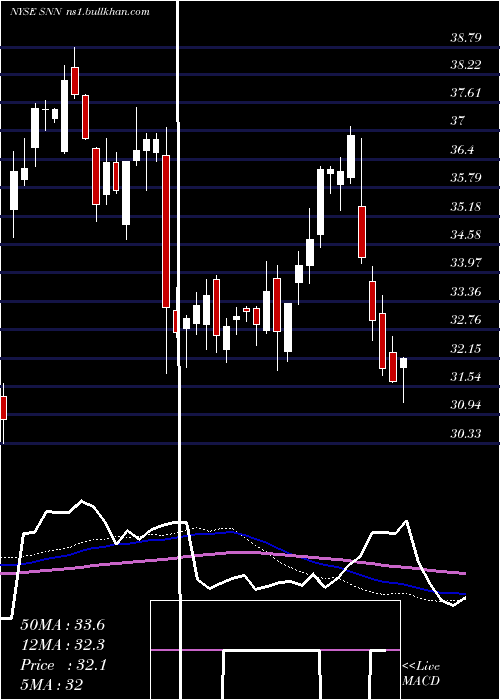This screenshot has width=500, height=700.
Task: Click the 50MA : 33.6 readout
Action: click(x=62, y=625)
